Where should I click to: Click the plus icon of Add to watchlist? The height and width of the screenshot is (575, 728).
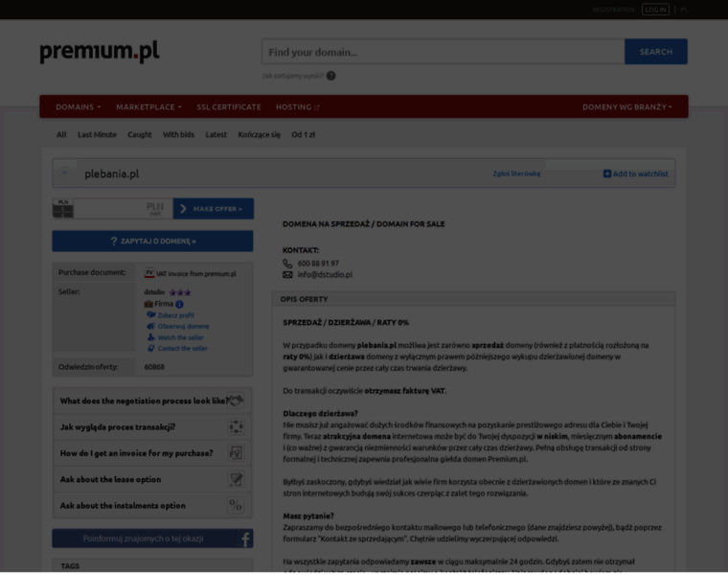click(x=606, y=173)
